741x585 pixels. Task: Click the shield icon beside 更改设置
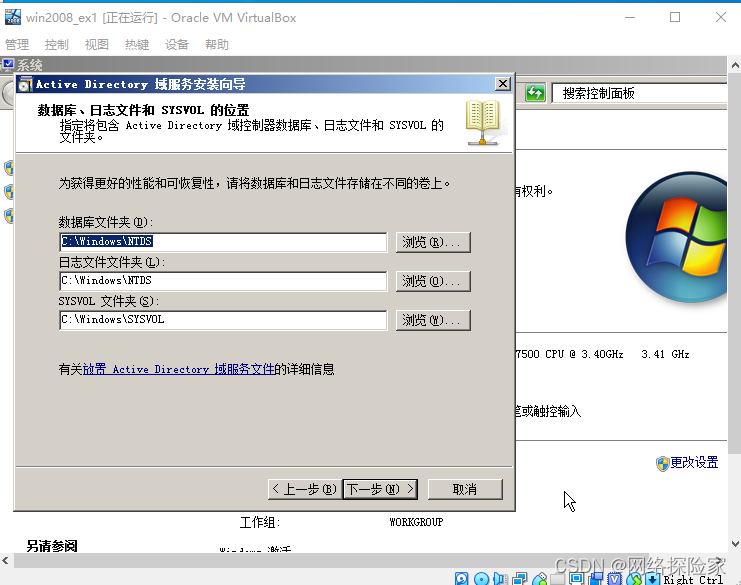(663, 463)
